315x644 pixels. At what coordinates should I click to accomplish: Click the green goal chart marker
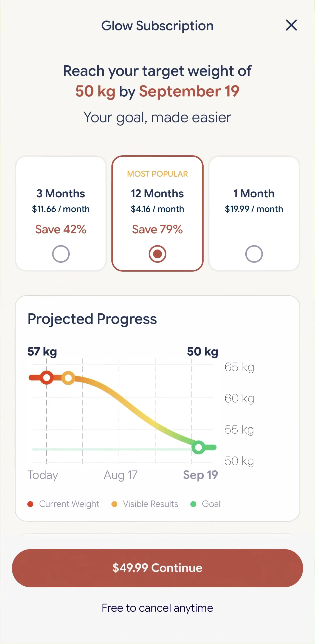pos(198,447)
